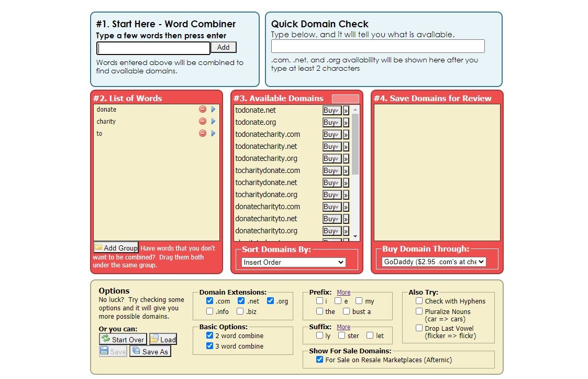Save todonate.net to review list arrow
This screenshot has height=379, width=588.
[x=346, y=111]
